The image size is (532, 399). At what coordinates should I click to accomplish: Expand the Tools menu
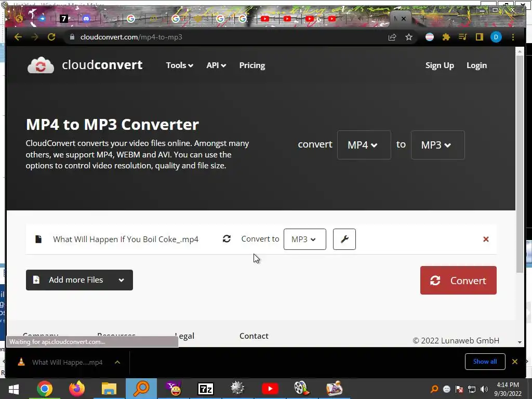click(179, 65)
